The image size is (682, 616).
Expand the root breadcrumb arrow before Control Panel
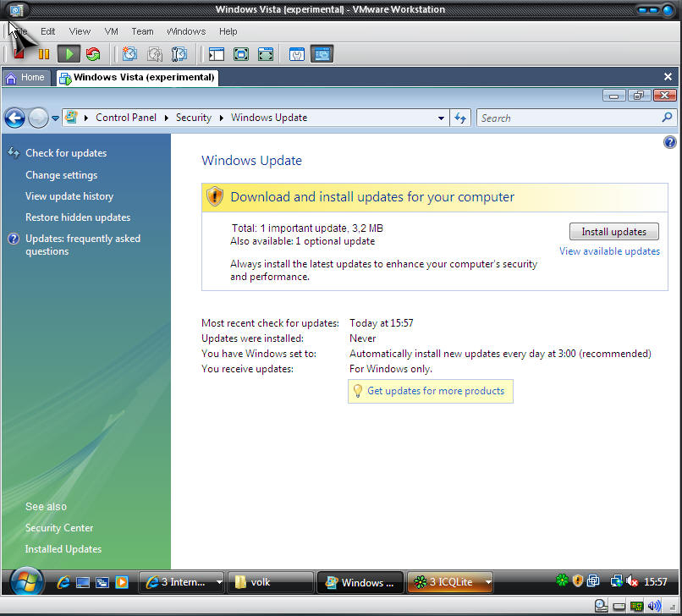tap(86, 118)
